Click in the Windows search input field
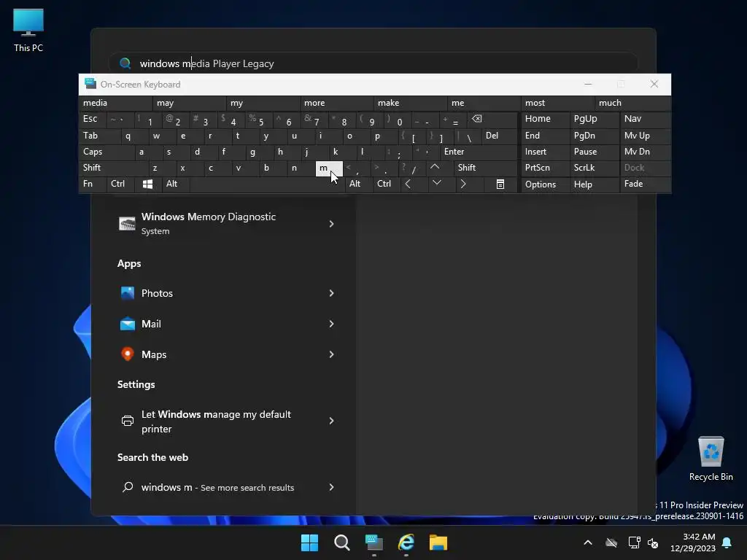The width and height of the screenshot is (747, 560). 373,63
